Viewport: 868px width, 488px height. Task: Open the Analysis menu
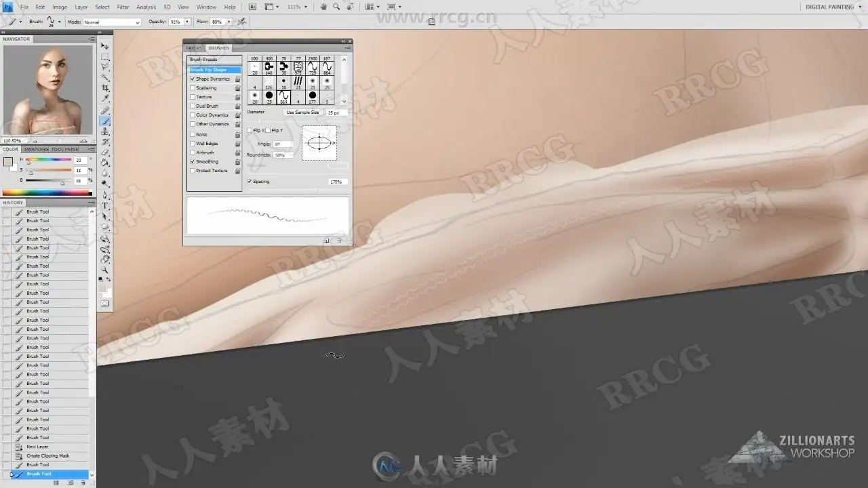pos(146,7)
